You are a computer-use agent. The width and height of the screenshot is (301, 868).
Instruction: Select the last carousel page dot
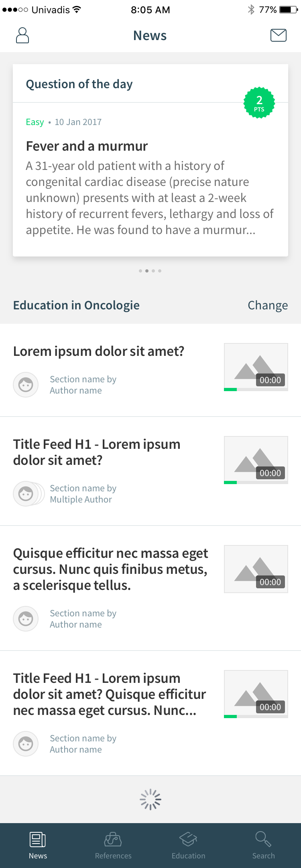click(x=160, y=271)
